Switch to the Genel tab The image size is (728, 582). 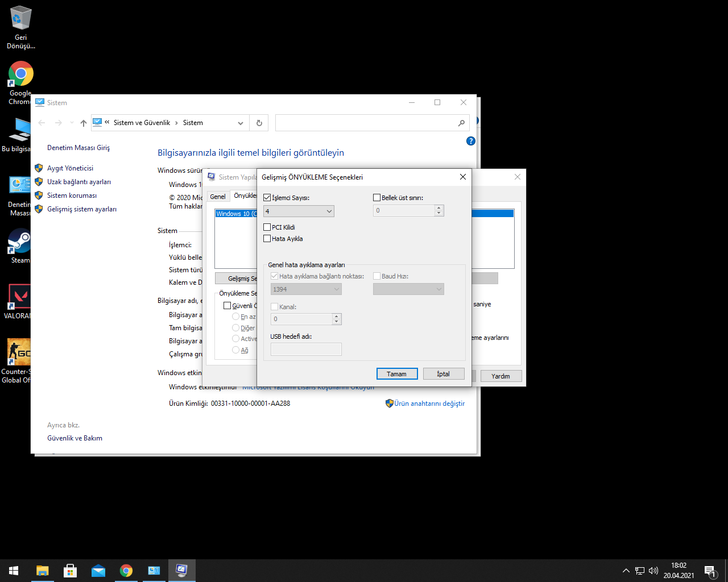point(218,197)
